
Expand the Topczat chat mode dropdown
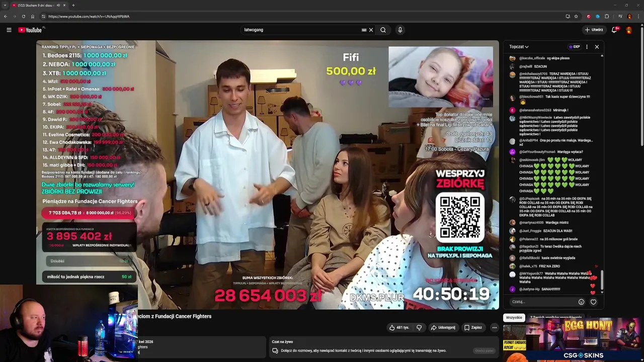tap(519, 47)
